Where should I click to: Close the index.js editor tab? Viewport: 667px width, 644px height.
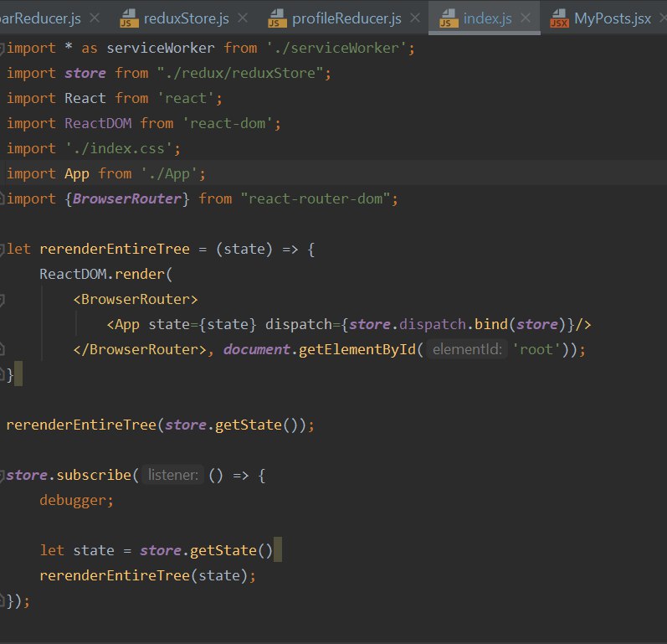(x=526, y=18)
